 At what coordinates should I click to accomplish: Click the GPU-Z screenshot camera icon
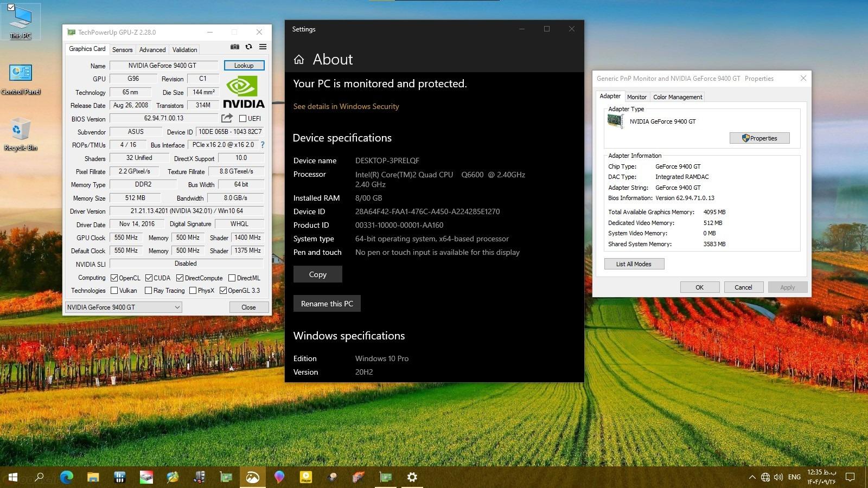234,47
